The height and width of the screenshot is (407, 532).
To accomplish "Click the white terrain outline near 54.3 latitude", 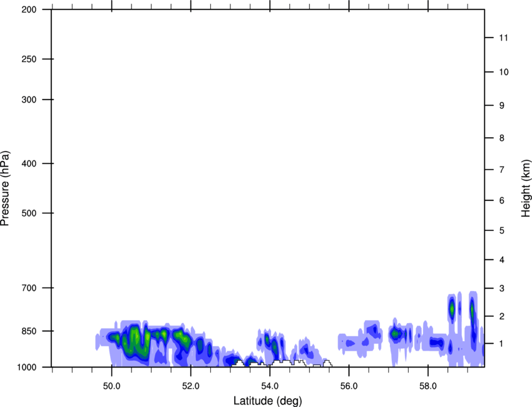I will pyautogui.click(x=284, y=363).
